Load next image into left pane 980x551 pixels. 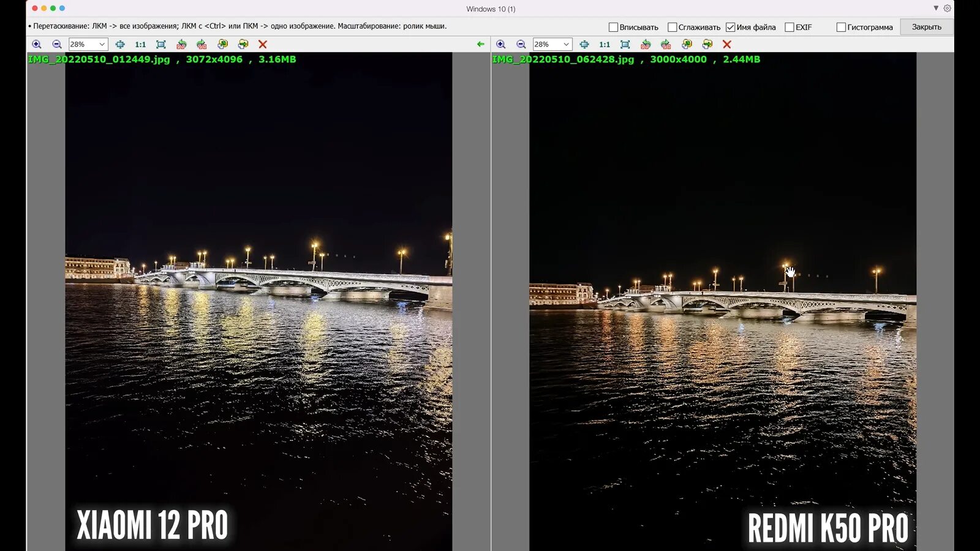click(243, 44)
